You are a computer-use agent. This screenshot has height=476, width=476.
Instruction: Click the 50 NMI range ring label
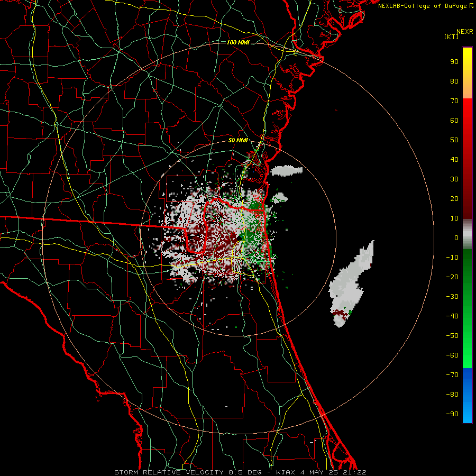point(238,140)
